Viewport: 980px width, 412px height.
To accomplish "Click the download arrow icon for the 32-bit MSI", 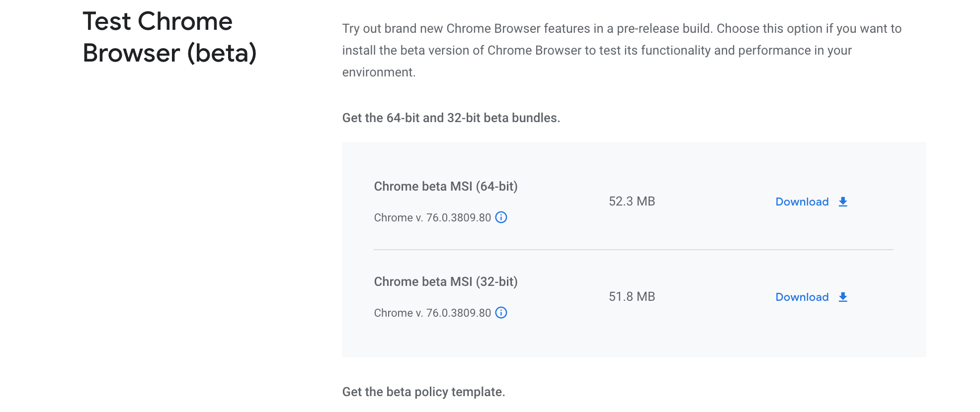I will pyautogui.click(x=843, y=297).
